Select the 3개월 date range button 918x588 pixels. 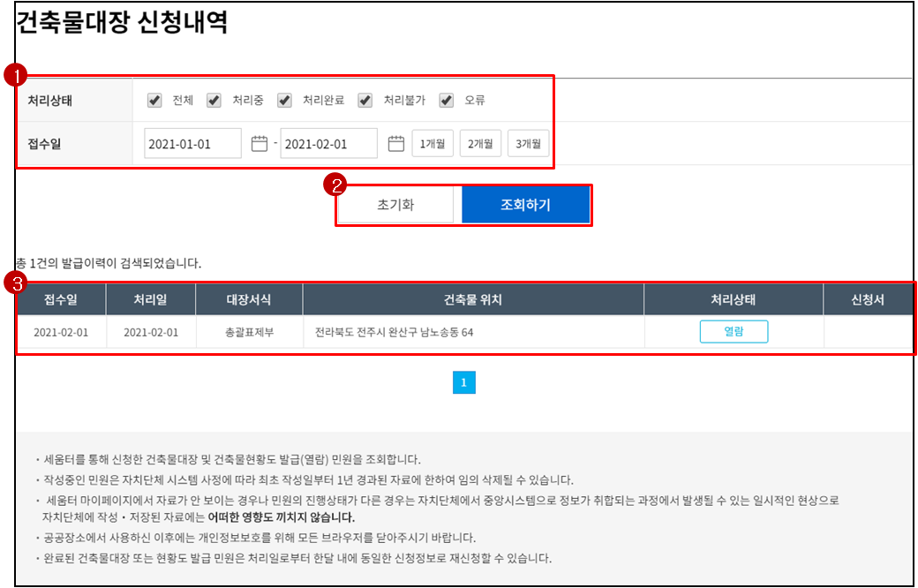click(x=529, y=142)
